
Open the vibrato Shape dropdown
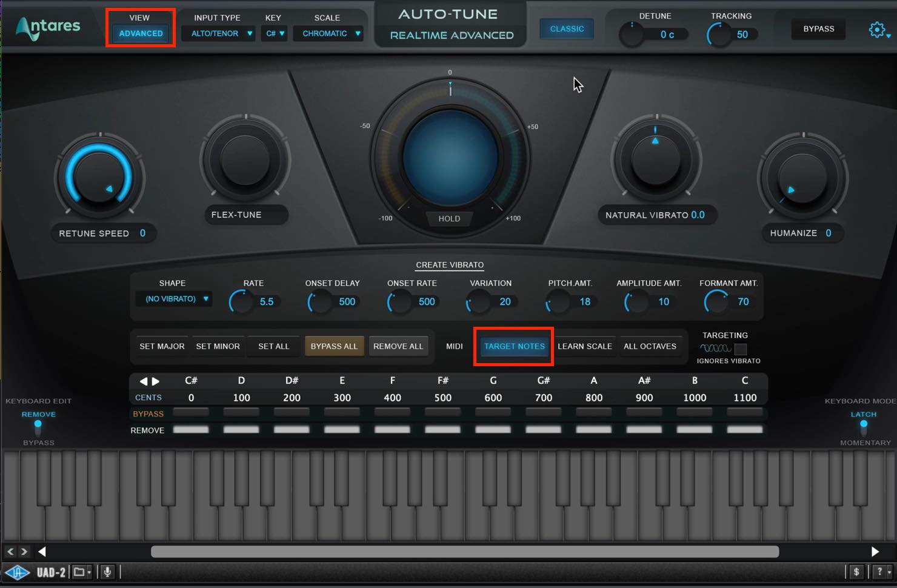[x=175, y=299]
